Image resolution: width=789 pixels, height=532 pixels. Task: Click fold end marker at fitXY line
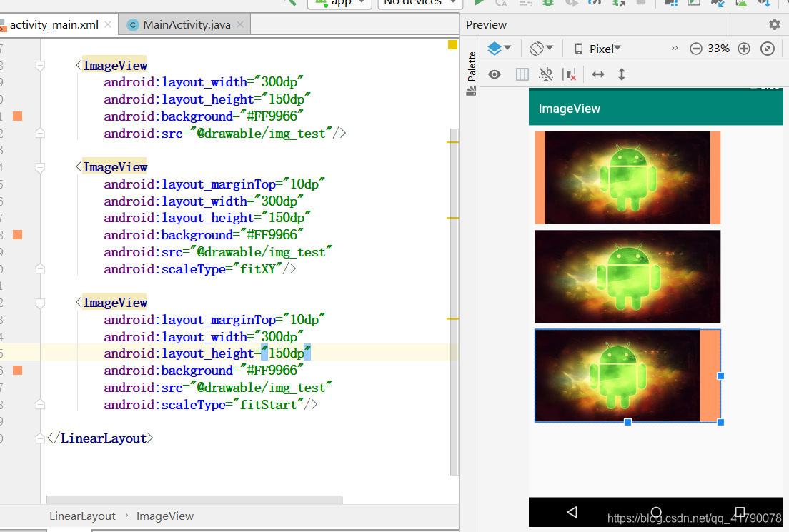coord(40,269)
